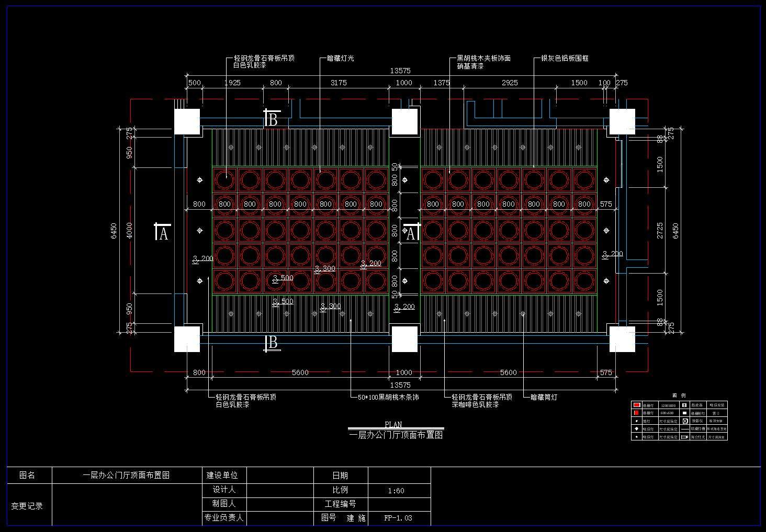This screenshot has height=532, width=766.
Task: Click the projector (投影仪) symbol in the legend
Action: point(685,421)
